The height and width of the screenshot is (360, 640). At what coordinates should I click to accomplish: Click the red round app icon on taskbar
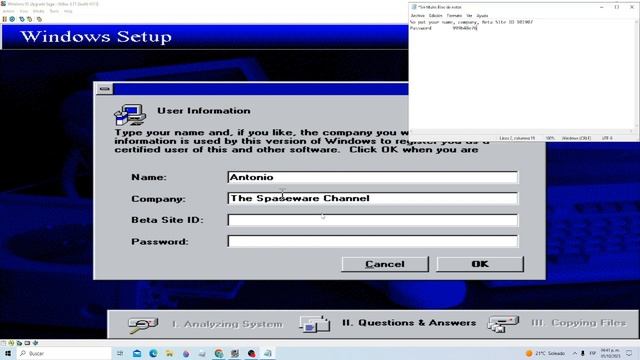[251, 353]
